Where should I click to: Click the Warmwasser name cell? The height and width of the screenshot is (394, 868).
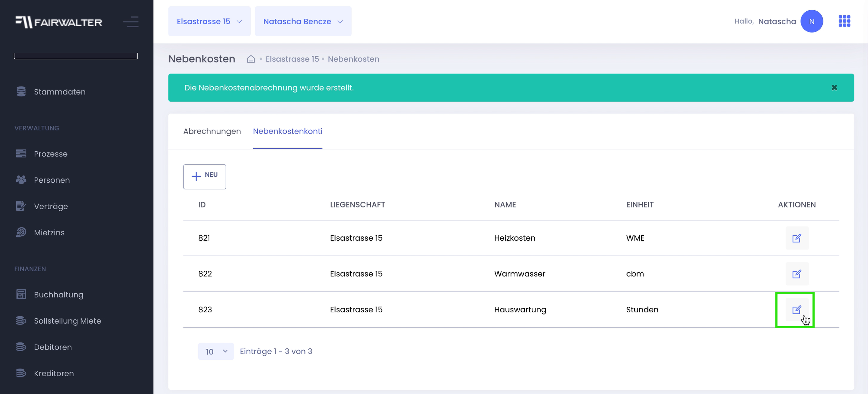pos(519,274)
